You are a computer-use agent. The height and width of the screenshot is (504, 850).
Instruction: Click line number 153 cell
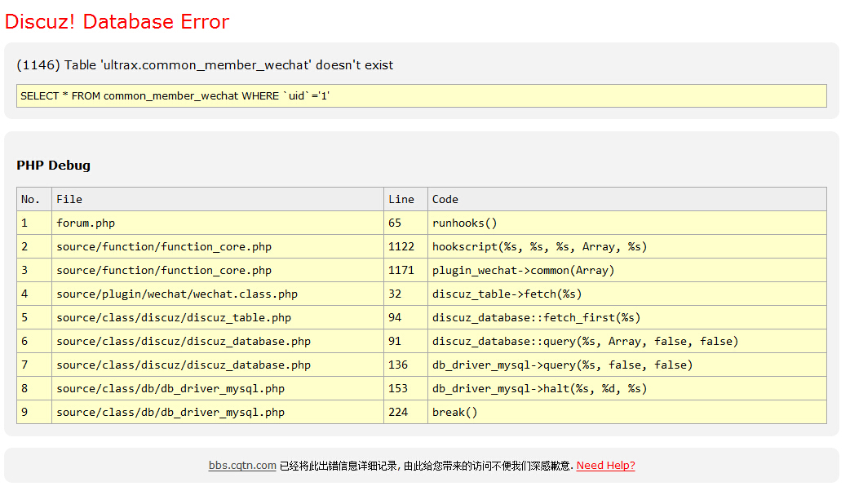pos(405,388)
